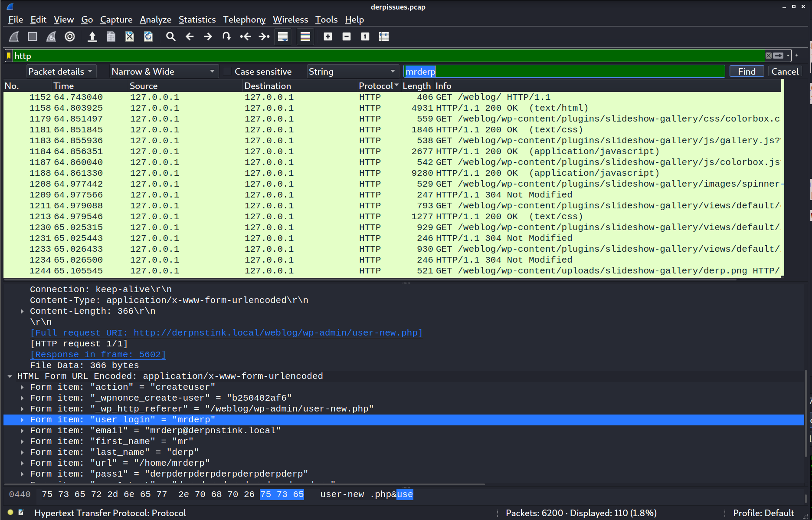Screen dimensions: 812x520
Task: Open capture options gear icon
Action: tap(70, 37)
